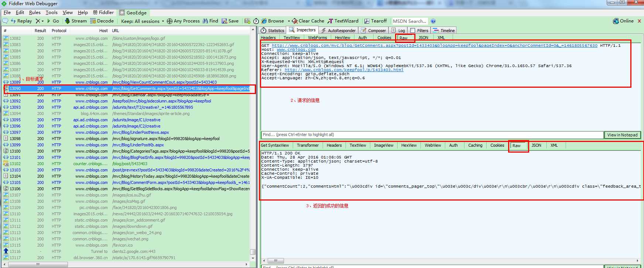Click the Save sessions button
The image size is (644, 268).
[x=230, y=21]
